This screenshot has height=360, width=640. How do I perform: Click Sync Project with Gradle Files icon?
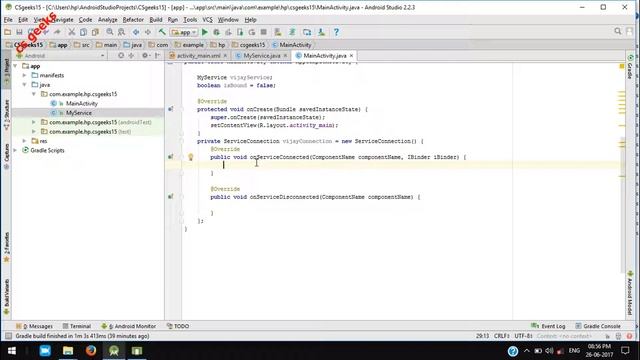(x=292, y=32)
